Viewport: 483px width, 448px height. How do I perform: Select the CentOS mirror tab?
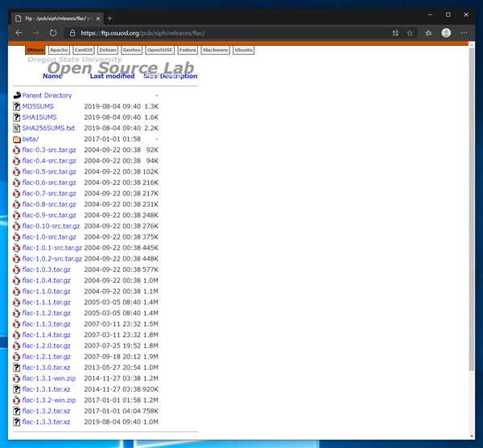pyautogui.click(x=84, y=50)
